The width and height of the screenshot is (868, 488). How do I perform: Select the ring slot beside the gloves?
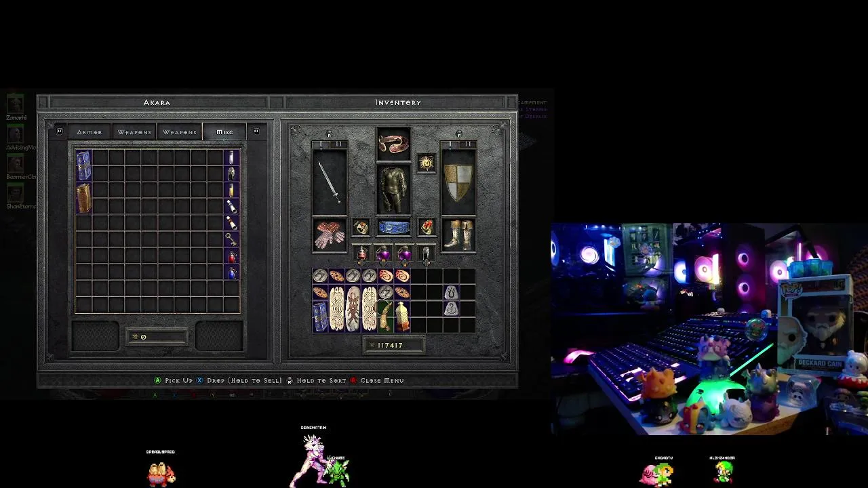tap(361, 228)
